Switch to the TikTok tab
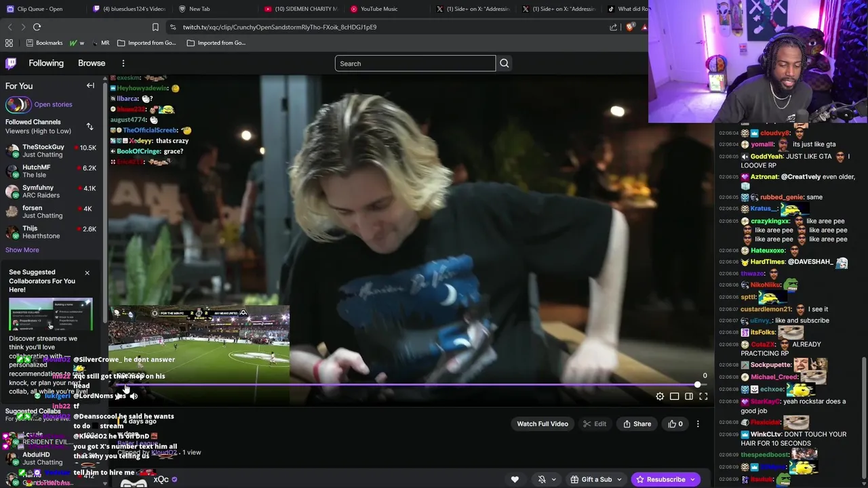This screenshot has width=868, height=488. tap(627, 9)
